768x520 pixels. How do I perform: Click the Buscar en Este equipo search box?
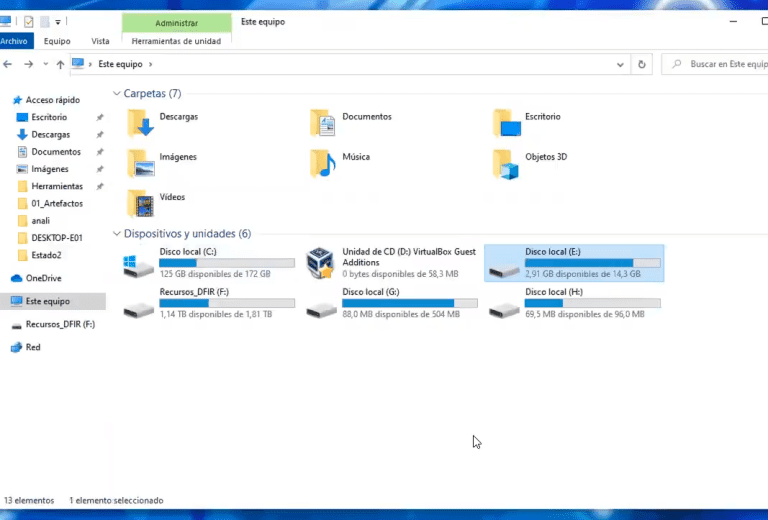[x=720, y=64]
